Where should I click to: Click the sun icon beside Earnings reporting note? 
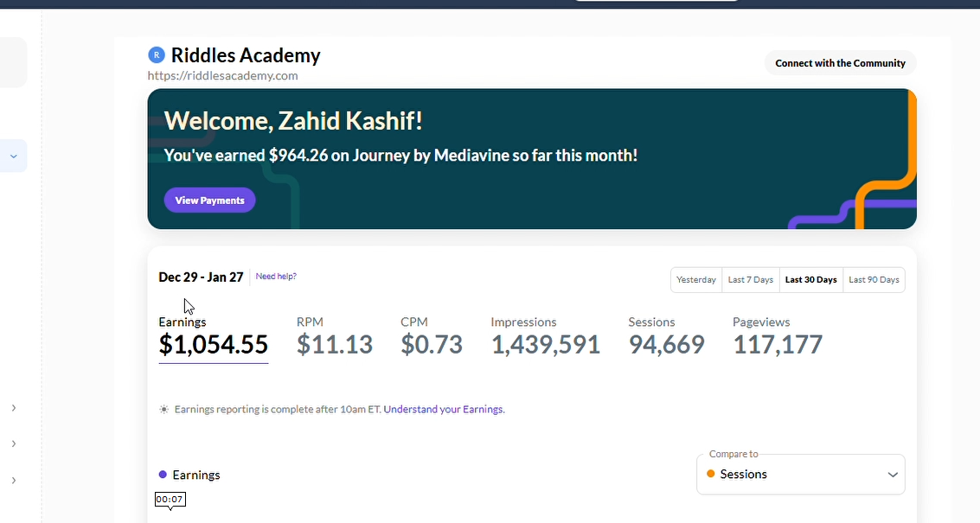(x=163, y=409)
